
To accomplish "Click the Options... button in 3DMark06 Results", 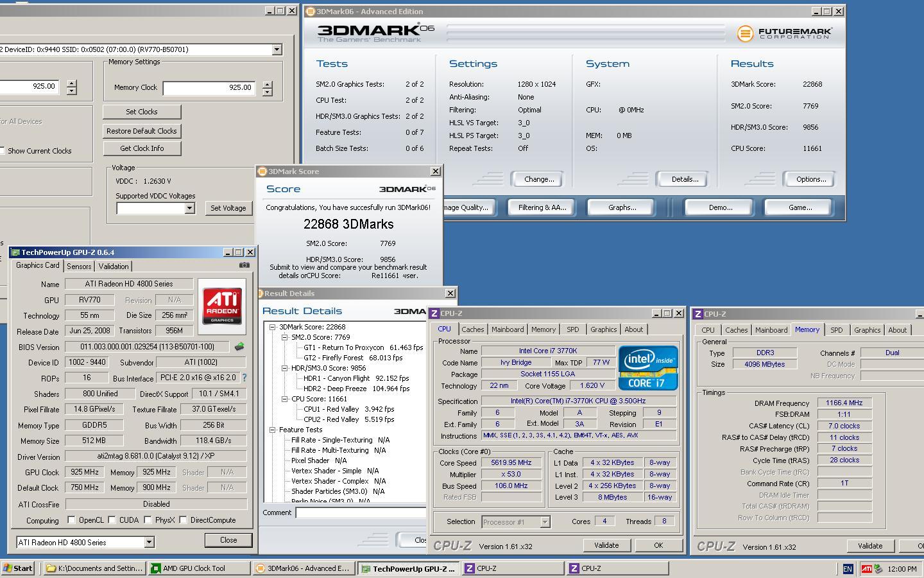I will [x=811, y=179].
